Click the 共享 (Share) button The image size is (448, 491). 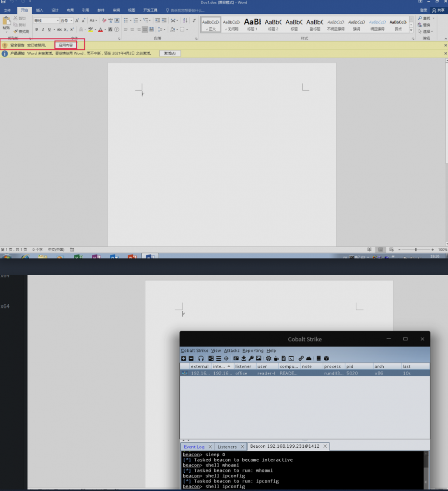click(x=438, y=11)
